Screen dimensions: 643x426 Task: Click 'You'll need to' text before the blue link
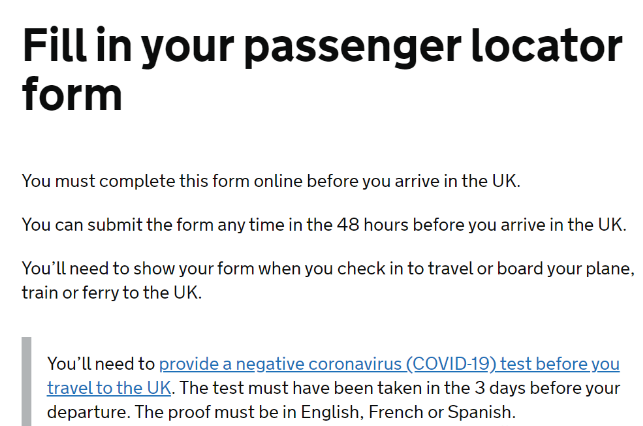(x=101, y=364)
